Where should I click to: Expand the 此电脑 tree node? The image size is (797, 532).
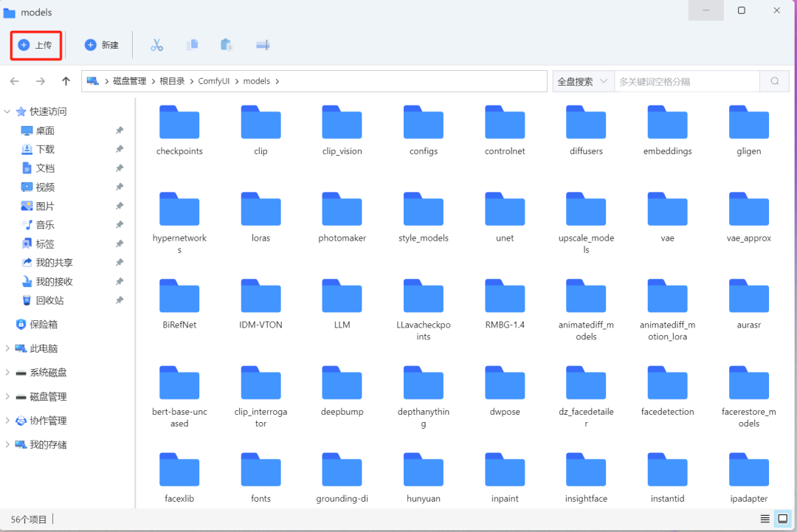click(x=7, y=348)
